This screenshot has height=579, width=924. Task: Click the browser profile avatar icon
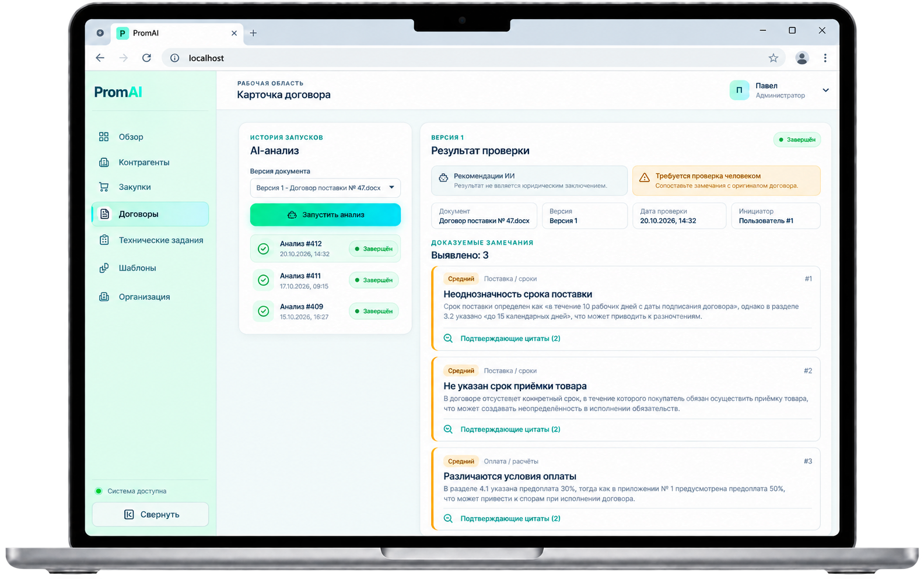802,58
